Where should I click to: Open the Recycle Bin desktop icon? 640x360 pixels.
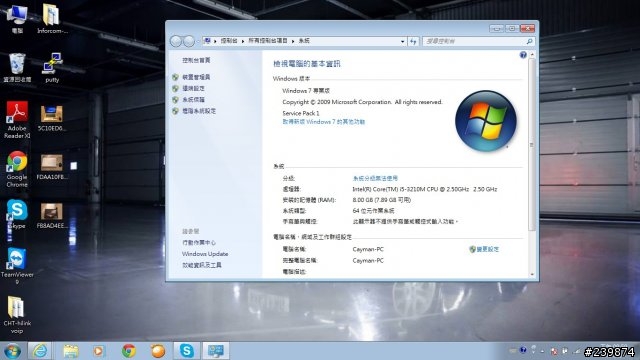(17, 67)
